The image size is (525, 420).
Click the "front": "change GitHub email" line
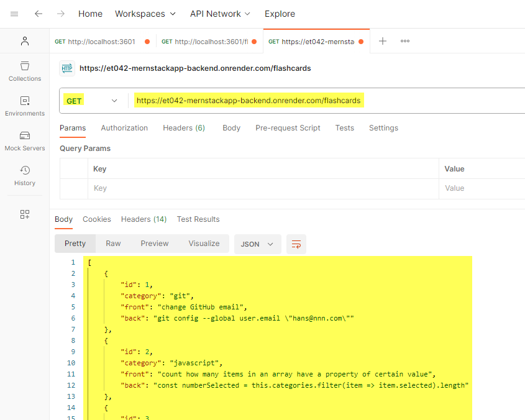coord(184,307)
